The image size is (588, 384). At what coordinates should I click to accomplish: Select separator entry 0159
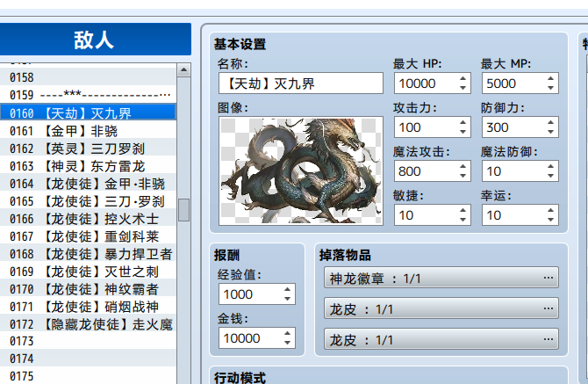coord(88,95)
